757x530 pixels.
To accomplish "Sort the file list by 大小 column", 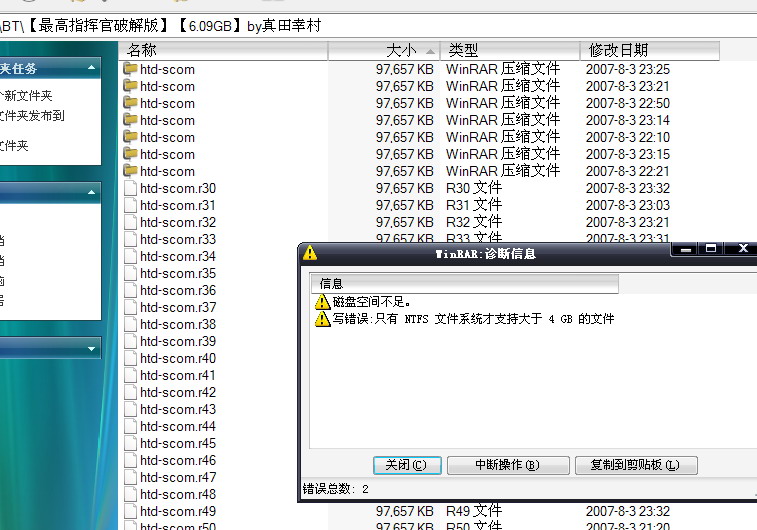I will pyautogui.click(x=384, y=50).
